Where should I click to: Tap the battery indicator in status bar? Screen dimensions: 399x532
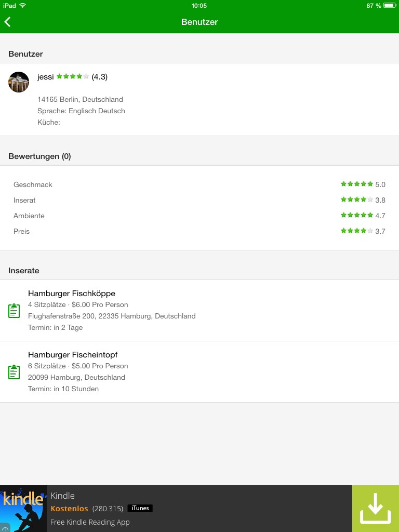point(390,5)
